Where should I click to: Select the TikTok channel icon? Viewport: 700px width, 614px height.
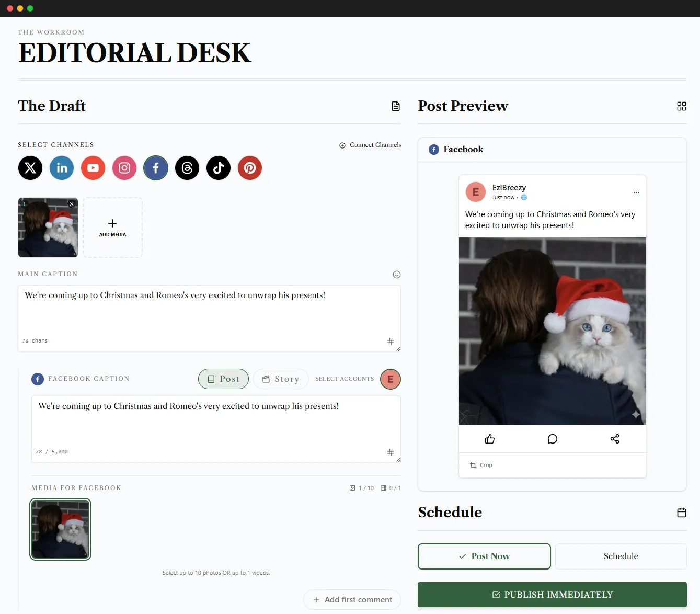pyautogui.click(x=218, y=168)
